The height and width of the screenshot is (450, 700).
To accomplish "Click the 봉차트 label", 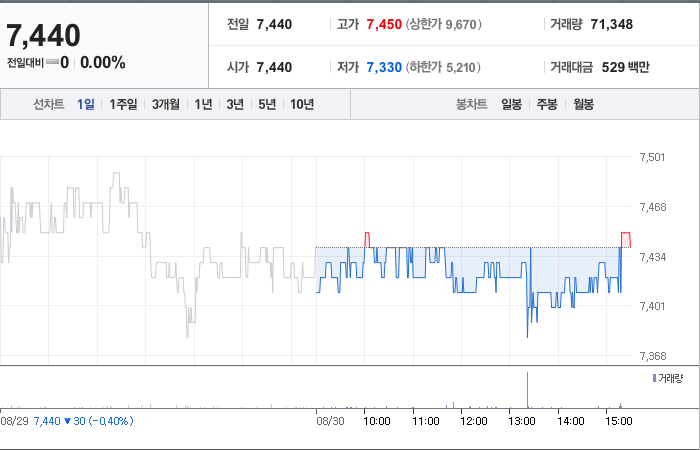I will point(471,104).
